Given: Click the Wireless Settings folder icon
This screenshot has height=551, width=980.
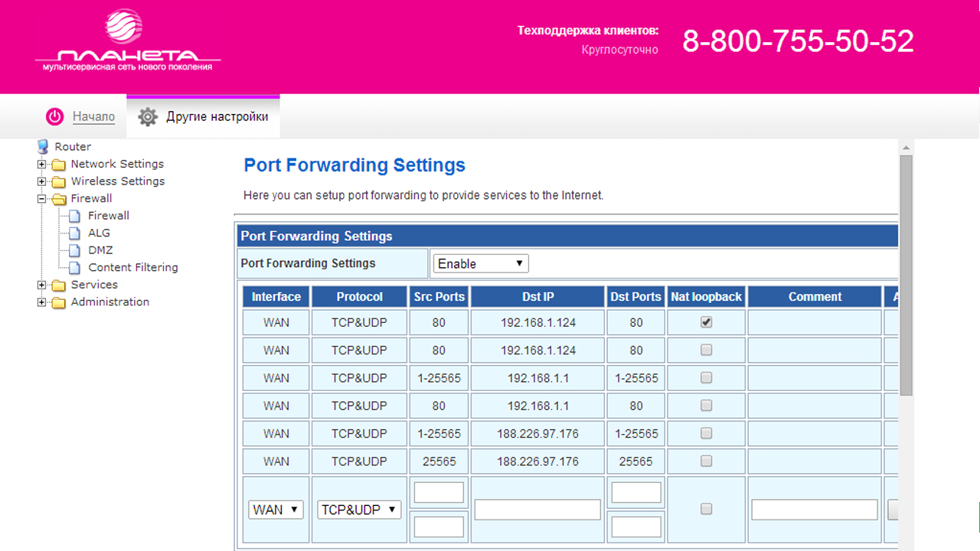Looking at the screenshot, I should pos(59,181).
